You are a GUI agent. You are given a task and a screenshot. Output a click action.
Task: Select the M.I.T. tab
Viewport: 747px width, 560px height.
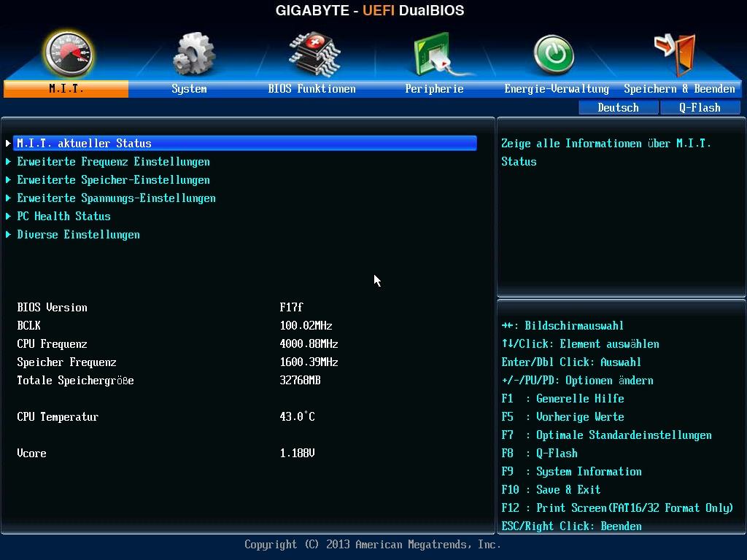point(66,89)
